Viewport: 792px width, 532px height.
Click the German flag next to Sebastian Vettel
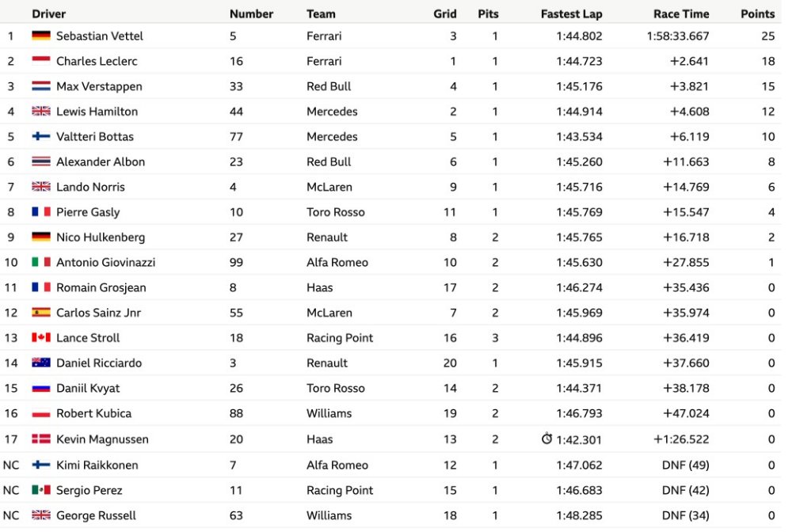[x=41, y=36]
